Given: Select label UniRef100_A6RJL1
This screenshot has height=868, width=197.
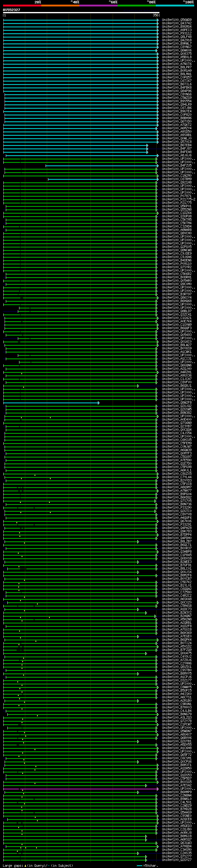Looking at the screenshot, I should coord(176,470).
